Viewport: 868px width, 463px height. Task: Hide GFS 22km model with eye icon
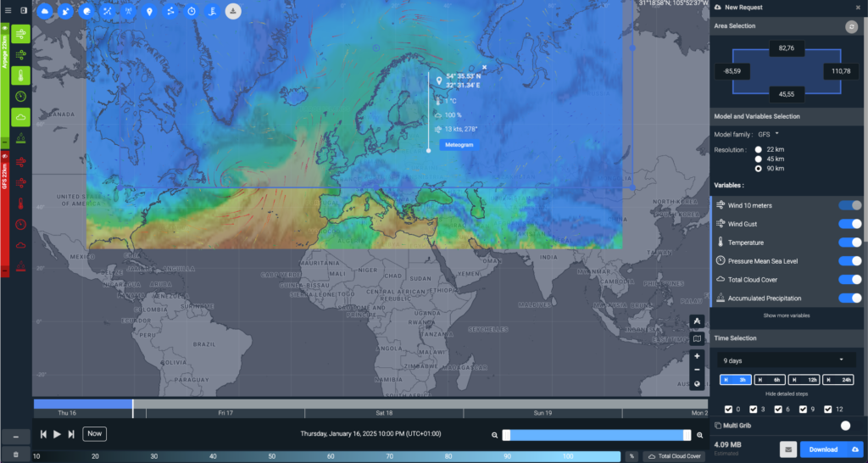tap(4, 156)
